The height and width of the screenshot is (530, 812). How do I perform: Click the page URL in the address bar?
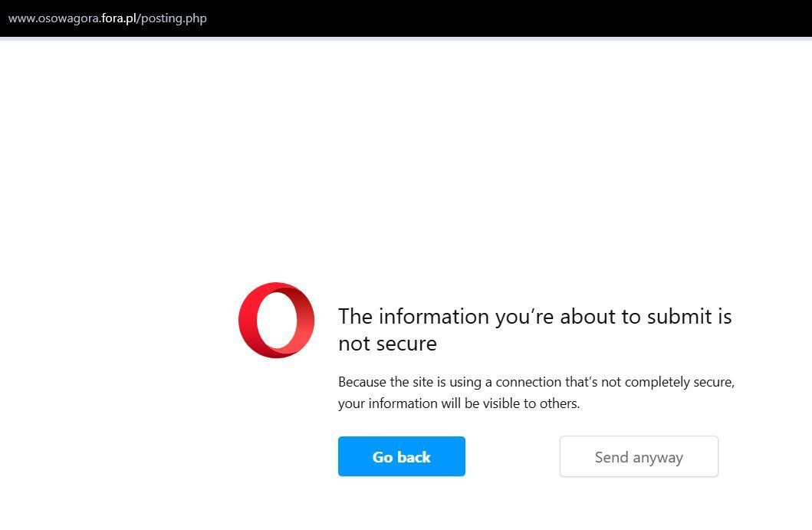pyautogui.click(x=107, y=18)
